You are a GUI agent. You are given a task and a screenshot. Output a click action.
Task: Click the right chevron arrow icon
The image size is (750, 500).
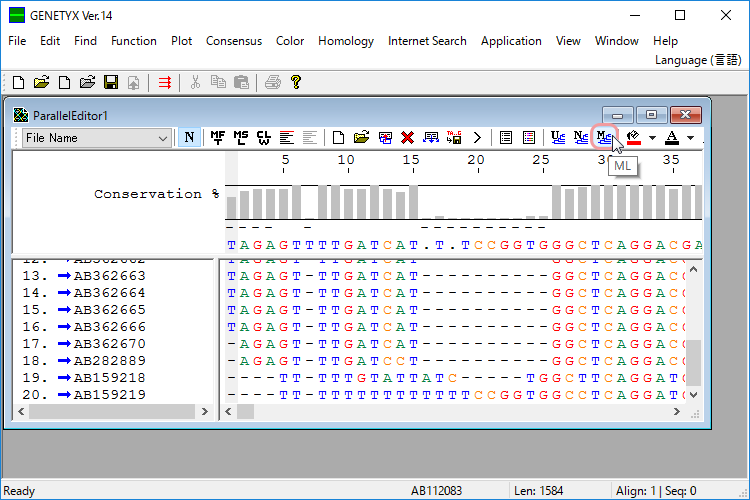[x=477, y=138]
